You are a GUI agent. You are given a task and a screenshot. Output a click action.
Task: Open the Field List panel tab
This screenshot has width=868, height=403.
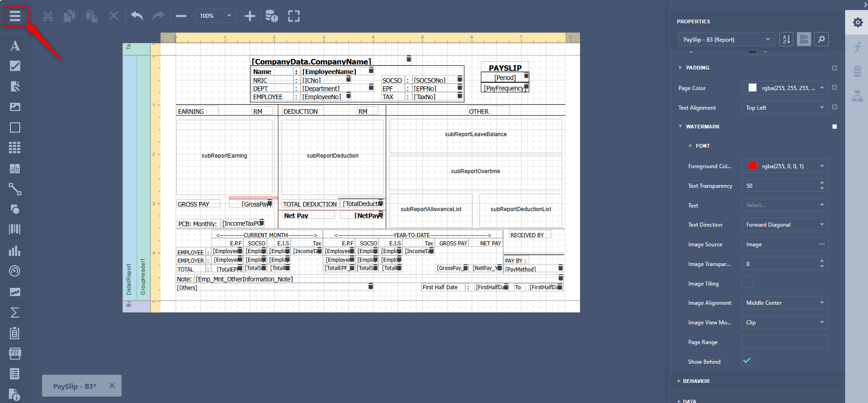coord(857,71)
